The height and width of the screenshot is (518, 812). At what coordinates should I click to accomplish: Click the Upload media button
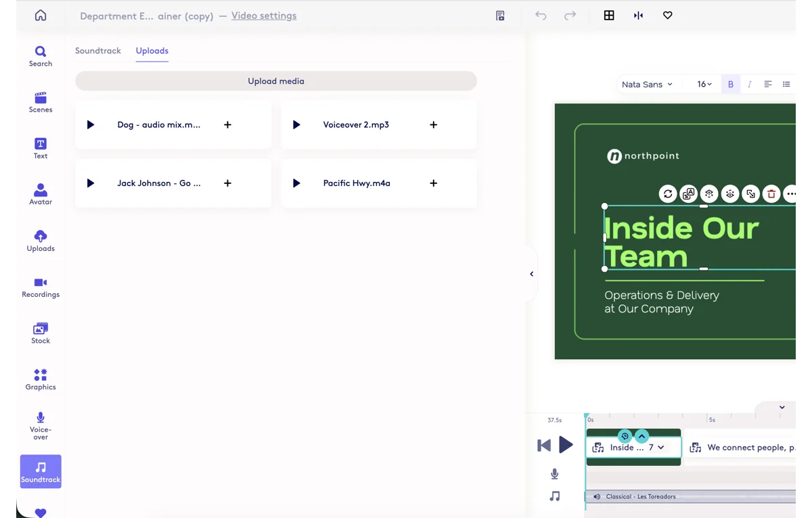click(276, 80)
